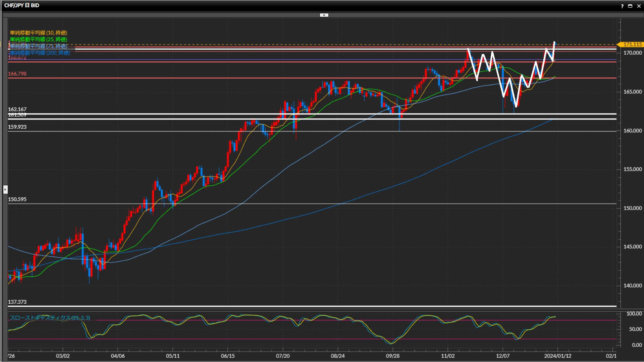
Task: Select the thick white 137.373 line
Action: (302, 306)
